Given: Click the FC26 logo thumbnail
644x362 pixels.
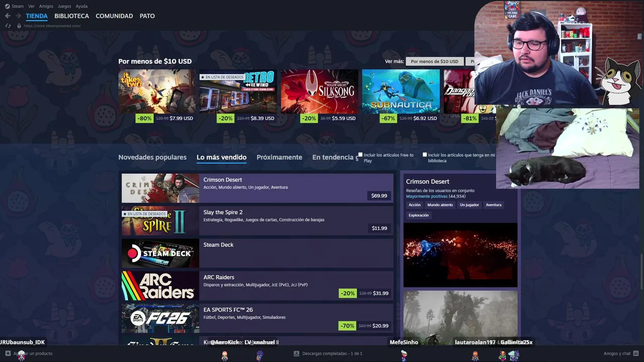Looking at the screenshot, I should coord(160,318).
